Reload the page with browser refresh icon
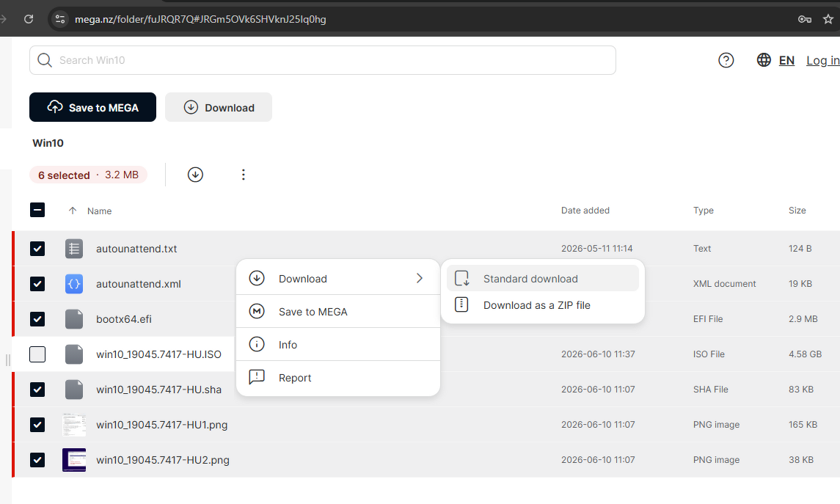Screen dimensions: 840x504 [x=29, y=19]
